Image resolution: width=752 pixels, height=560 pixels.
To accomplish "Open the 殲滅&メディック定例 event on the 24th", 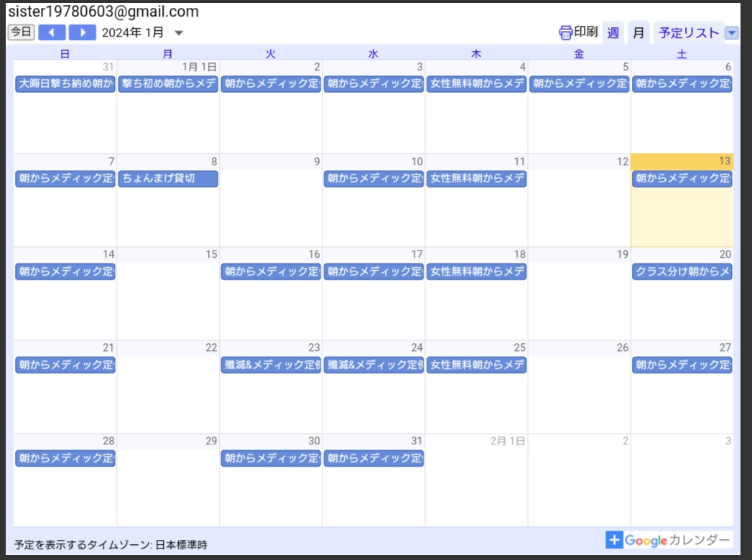I will 373,365.
